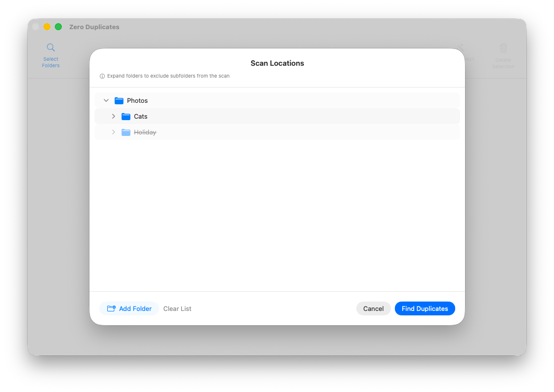554x392 pixels.
Task: Click the folder-plus icon in Add Folder
Action: pyautogui.click(x=111, y=308)
